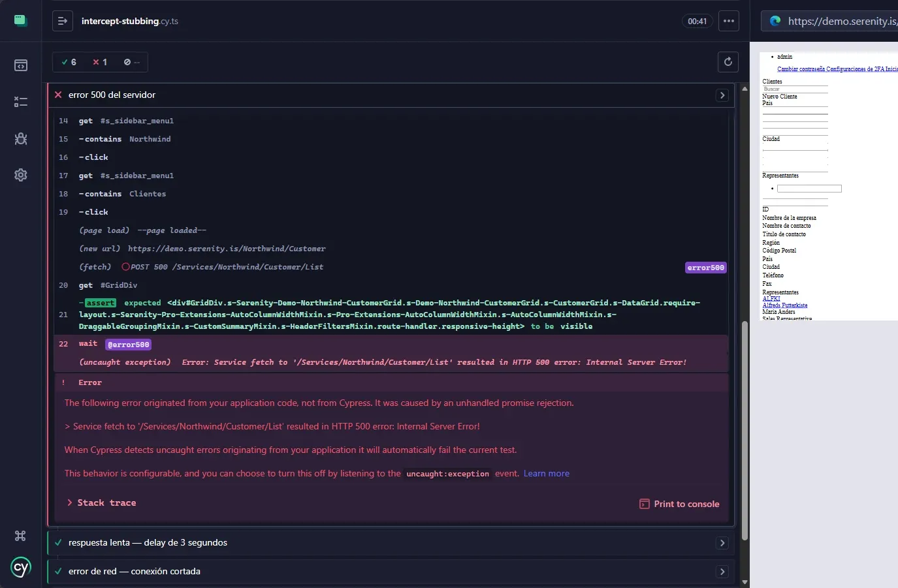Click the Print to console icon
898x588 pixels.
click(645, 504)
